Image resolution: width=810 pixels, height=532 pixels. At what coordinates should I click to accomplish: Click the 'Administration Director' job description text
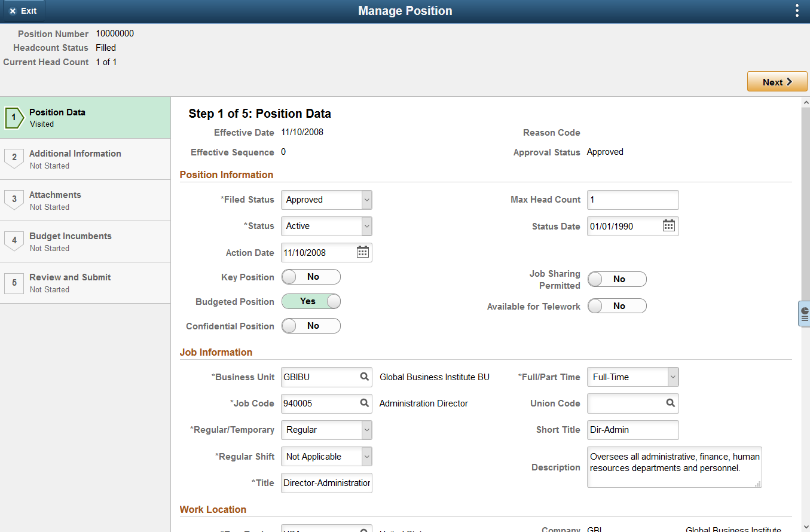point(424,403)
